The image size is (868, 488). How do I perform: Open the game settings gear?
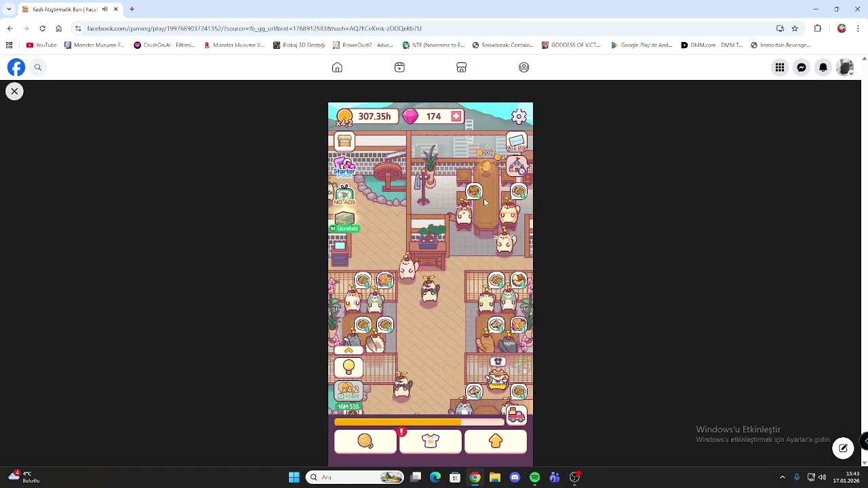519,117
